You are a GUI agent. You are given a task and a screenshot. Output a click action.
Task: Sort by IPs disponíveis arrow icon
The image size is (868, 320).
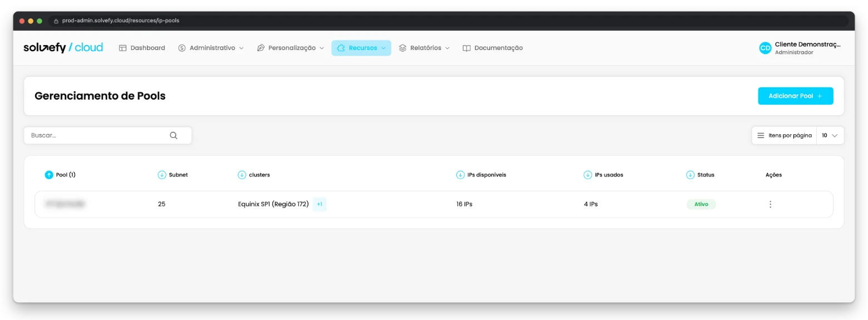tap(460, 175)
